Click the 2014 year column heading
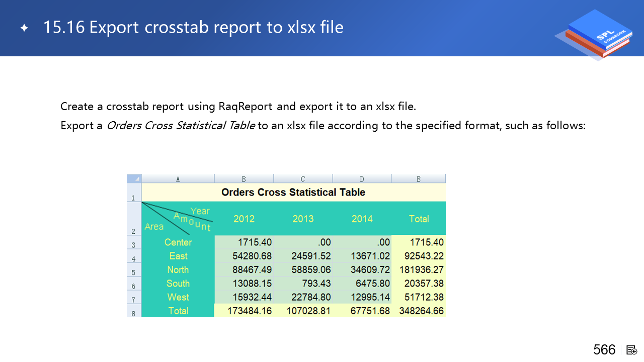The width and height of the screenshot is (644, 362). [x=362, y=219]
